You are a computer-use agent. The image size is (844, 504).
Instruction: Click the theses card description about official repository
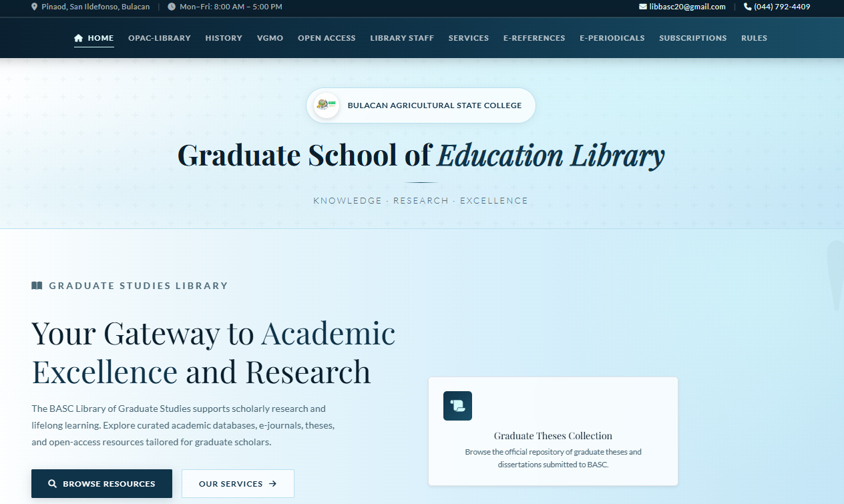(553, 458)
